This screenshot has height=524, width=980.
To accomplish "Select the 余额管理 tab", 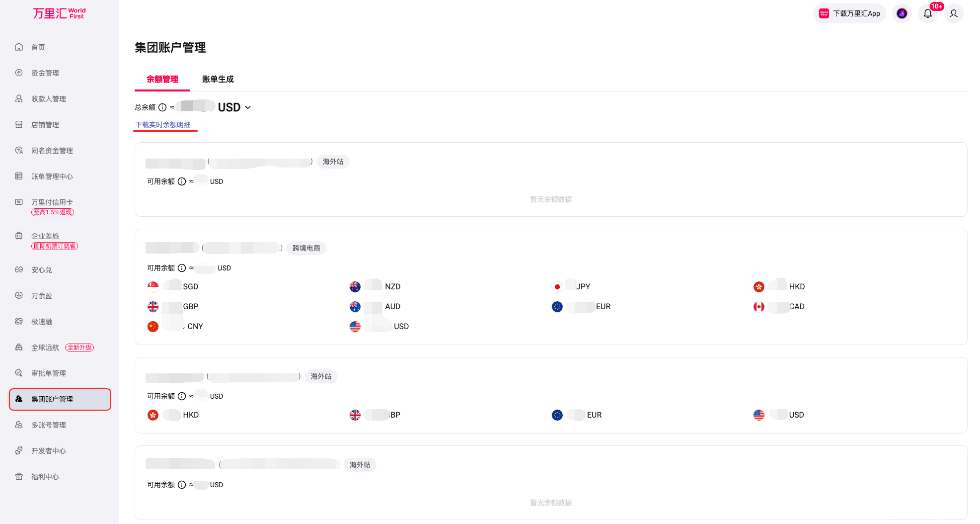I will (162, 80).
